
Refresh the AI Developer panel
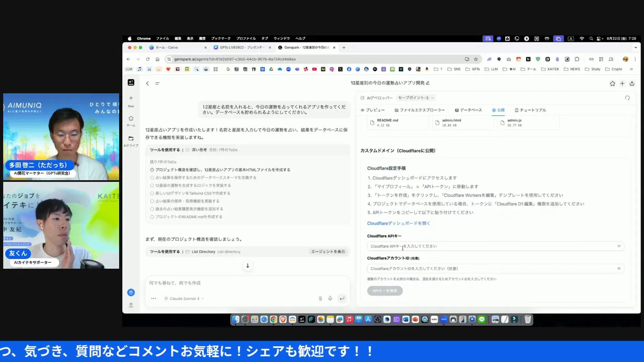[627, 98]
